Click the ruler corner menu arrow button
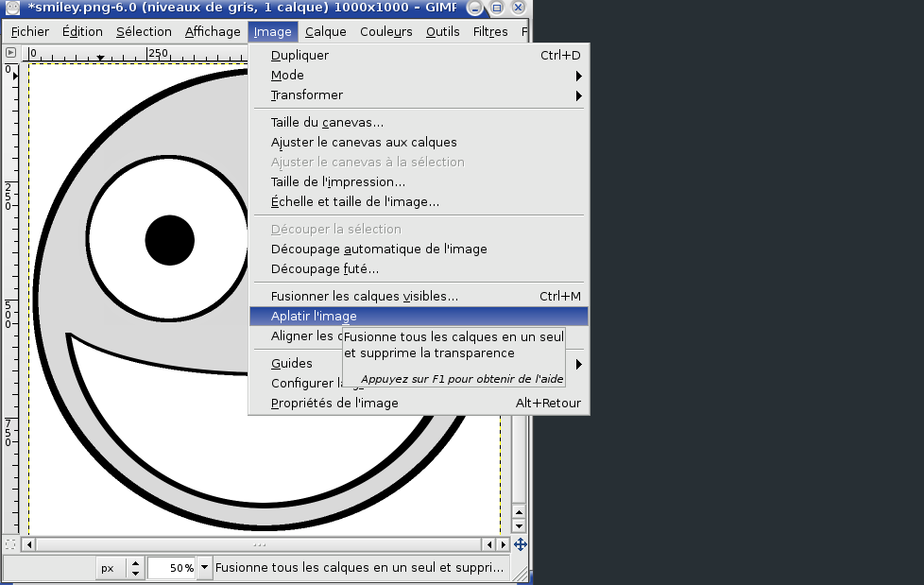Viewport: 924px width, 585px height. tap(10, 54)
